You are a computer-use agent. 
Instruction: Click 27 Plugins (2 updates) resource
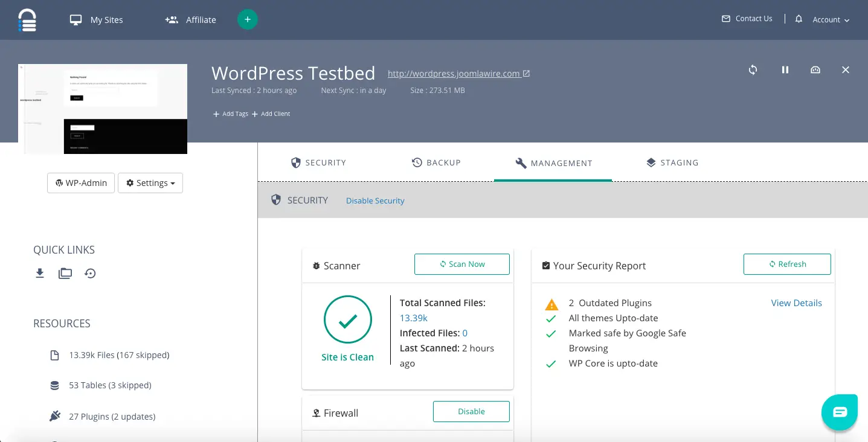tap(112, 417)
